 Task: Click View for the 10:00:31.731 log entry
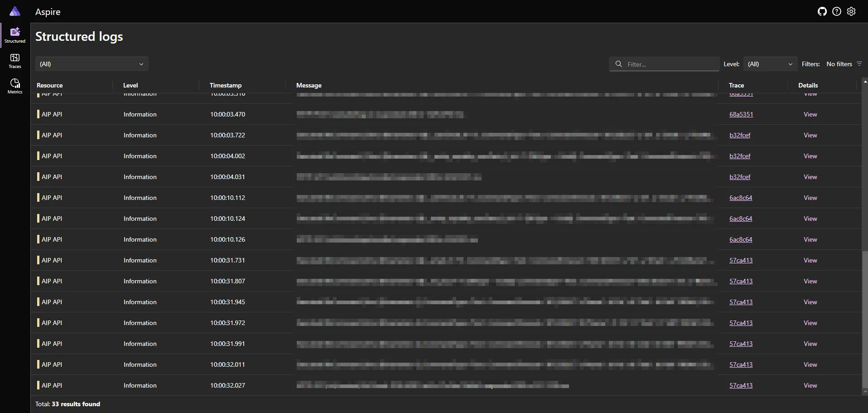[x=810, y=260]
